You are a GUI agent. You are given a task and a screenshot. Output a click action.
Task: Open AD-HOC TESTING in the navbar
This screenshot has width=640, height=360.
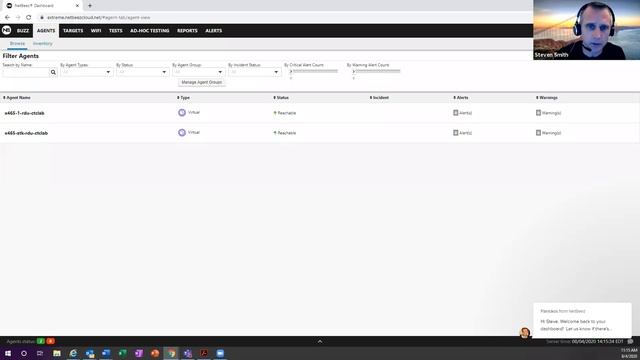pyautogui.click(x=149, y=31)
